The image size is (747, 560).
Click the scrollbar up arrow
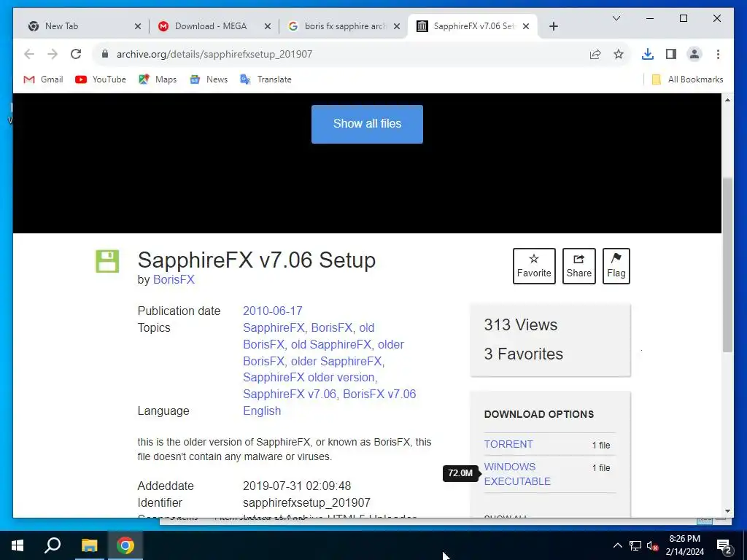[727, 99]
